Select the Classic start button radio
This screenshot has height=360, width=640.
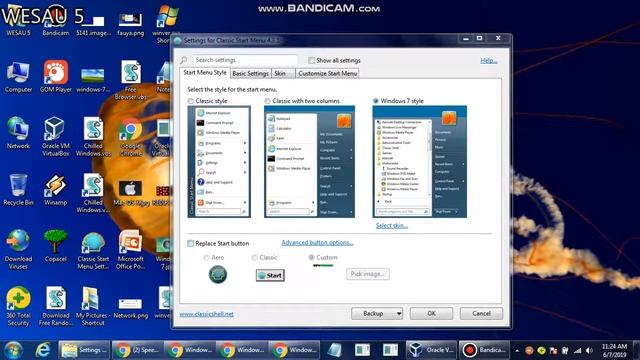(255, 257)
